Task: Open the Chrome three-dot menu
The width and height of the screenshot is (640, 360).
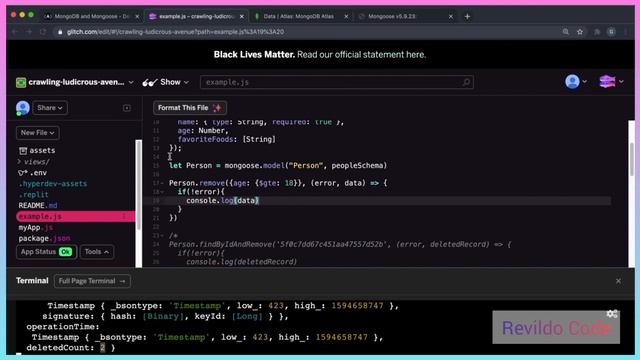Action: pyautogui.click(x=626, y=32)
